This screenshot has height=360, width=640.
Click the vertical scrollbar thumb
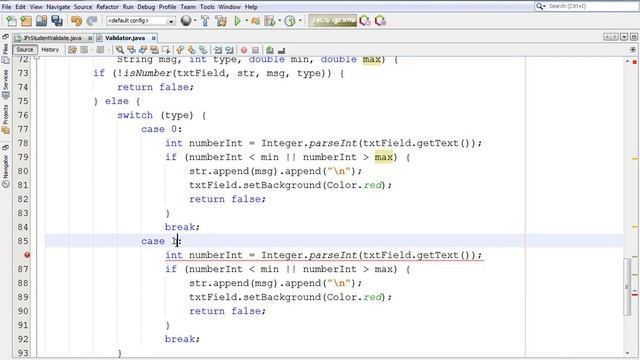(x=627, y=287)
